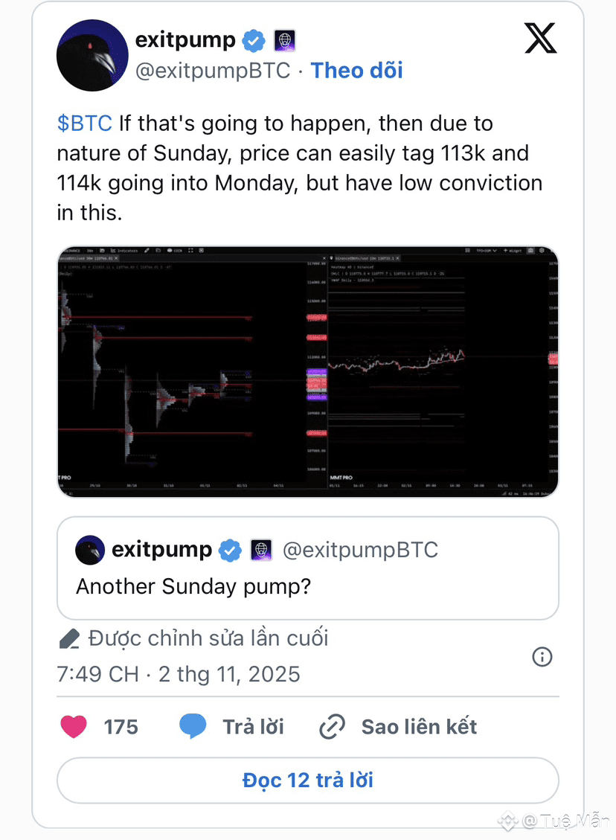Open the info circle icon

(542, 657)
